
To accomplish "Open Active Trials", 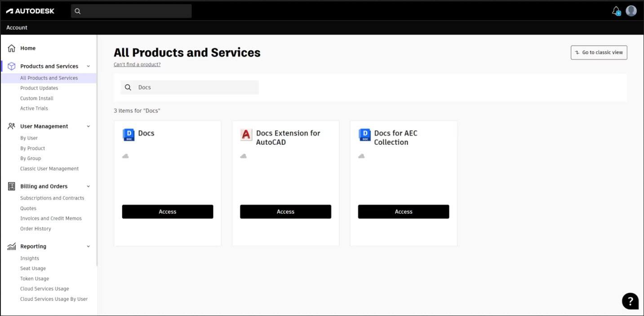I will (x=34, y=108).
